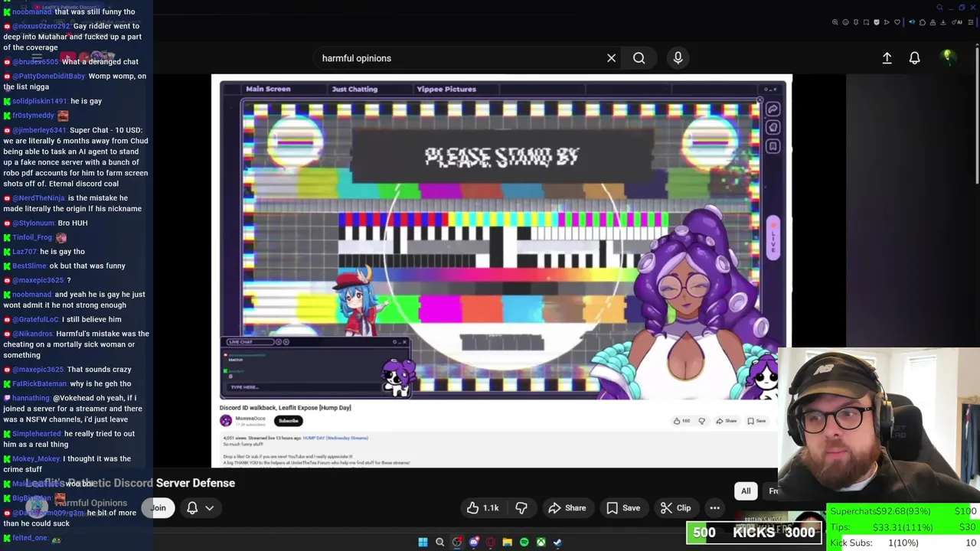
Task: Click the small like count in inner video page
Action: 681,421
